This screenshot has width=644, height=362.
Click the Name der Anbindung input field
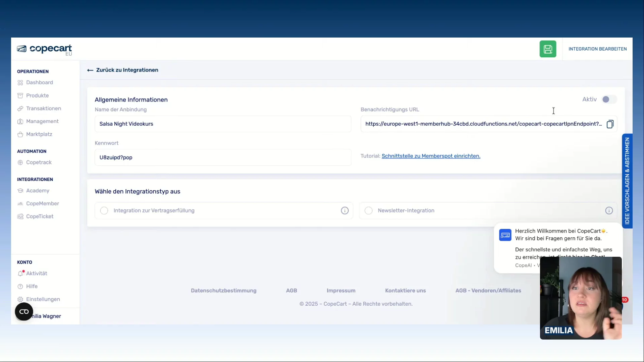[x=223, y=124]
